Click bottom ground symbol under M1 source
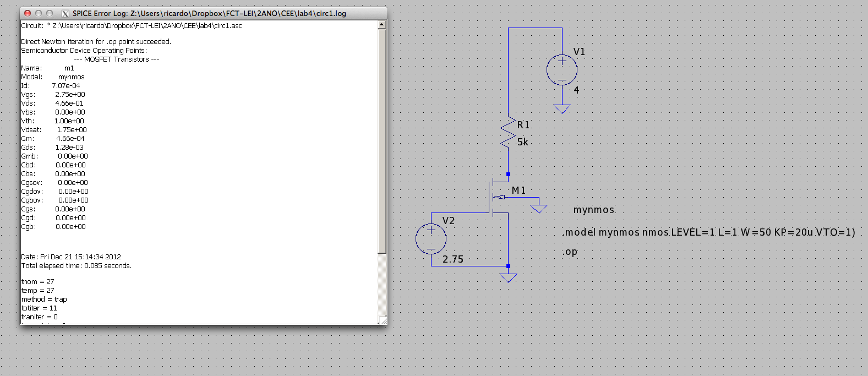Image resolution: width=868 pixels, height=376 pixels. point(508,278)
